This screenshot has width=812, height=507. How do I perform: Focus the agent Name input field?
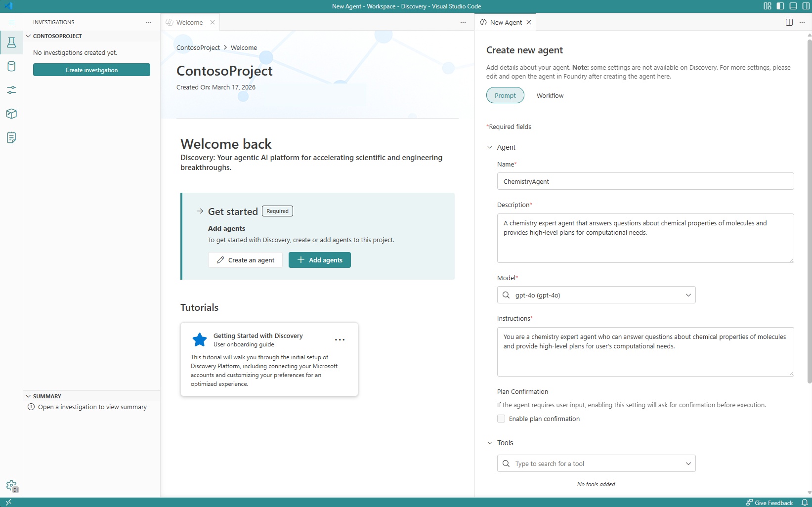645,181
